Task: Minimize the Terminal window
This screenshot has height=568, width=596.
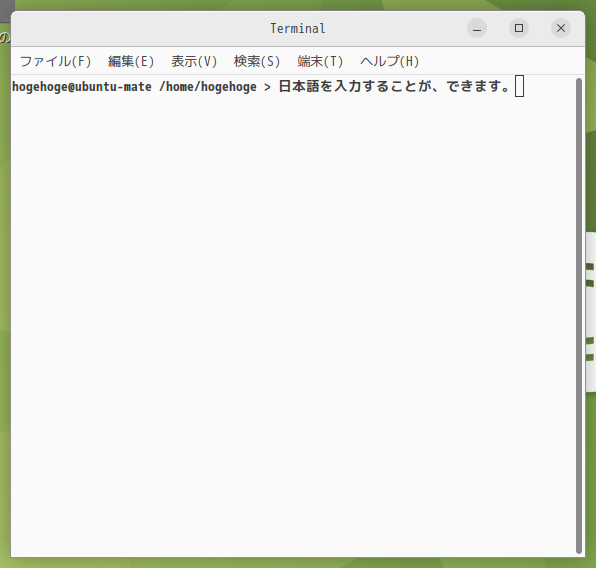Action: coord(477,28)
